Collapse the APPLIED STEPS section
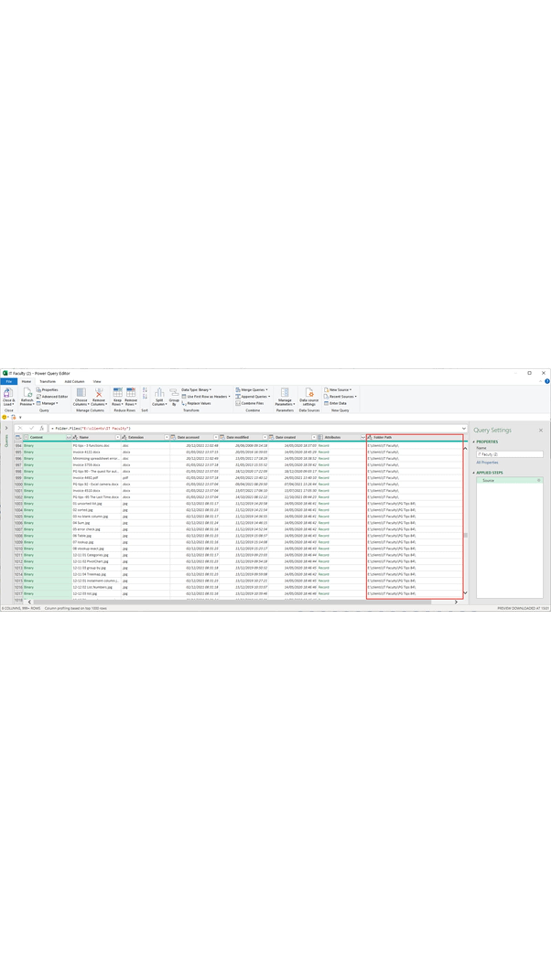Viewport: 551px width, 980px height. pos(474,472)
